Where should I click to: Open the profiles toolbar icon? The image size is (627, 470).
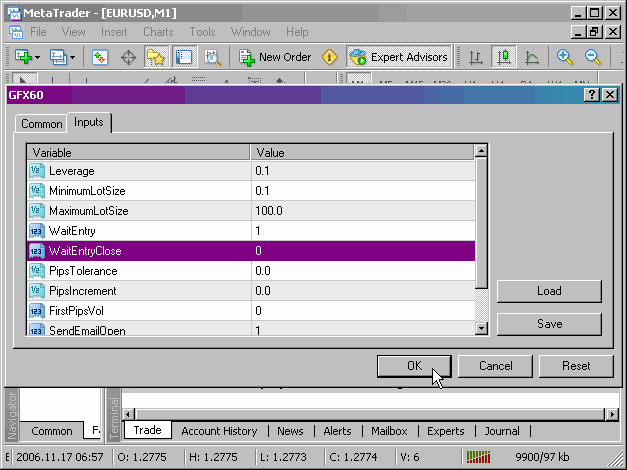pyautogui.click(x=58, y=57)
